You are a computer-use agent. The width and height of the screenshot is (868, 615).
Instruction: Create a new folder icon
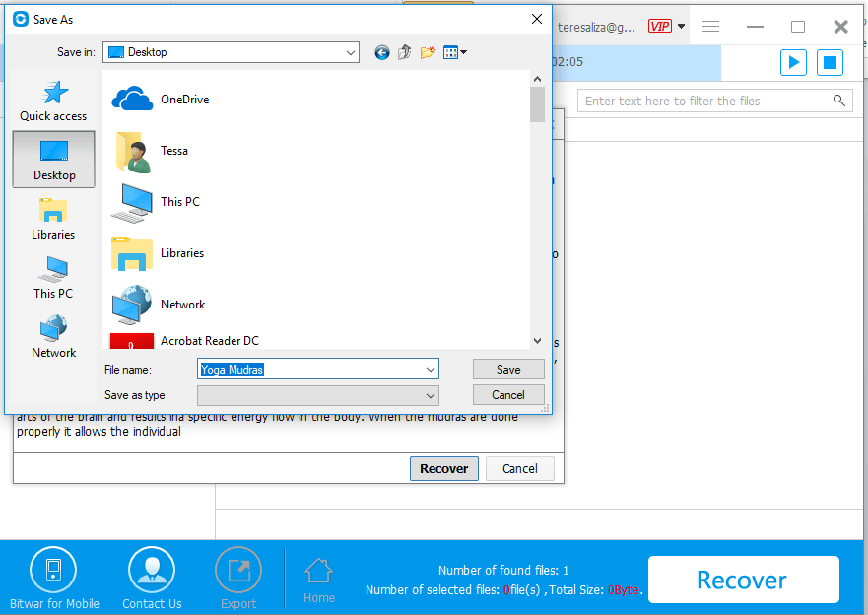pyautogui.click(x=428, y=52)
